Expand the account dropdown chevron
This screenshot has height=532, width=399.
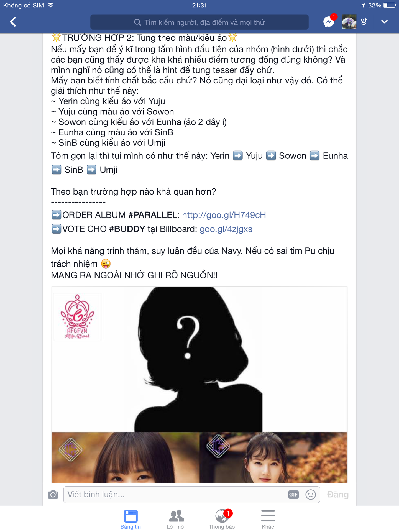pos(384,22)
